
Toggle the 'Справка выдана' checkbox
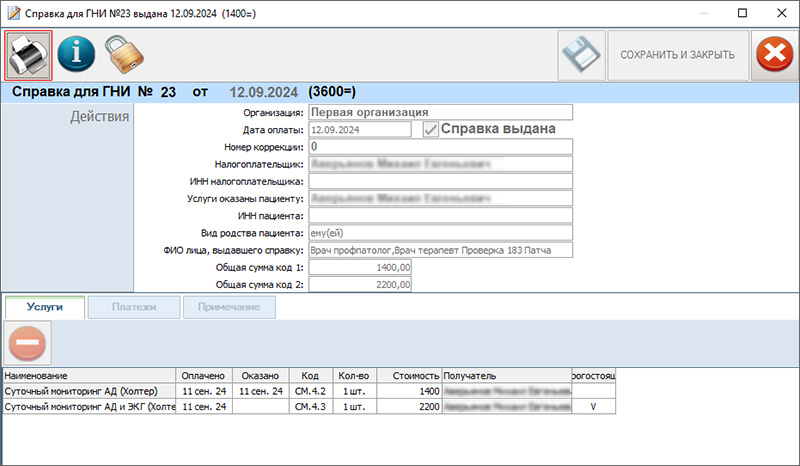[x=430, y=129]
